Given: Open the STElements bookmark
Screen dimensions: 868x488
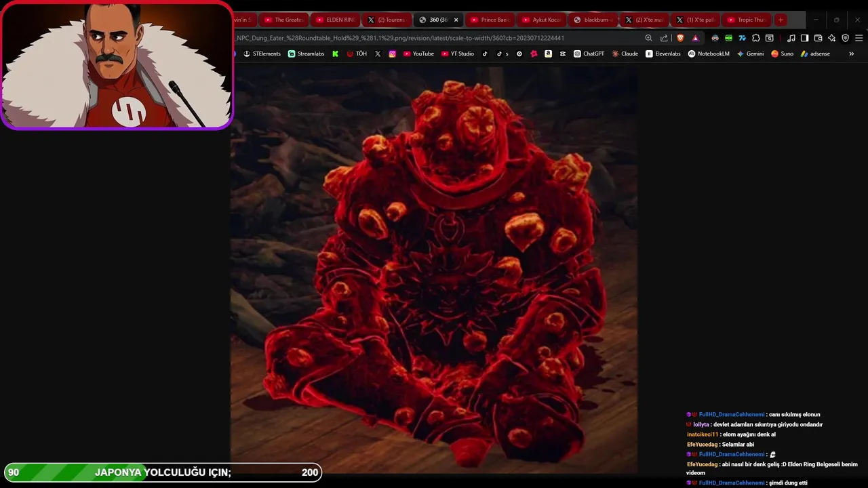Looking at the screenshot, I should point(262,54).
